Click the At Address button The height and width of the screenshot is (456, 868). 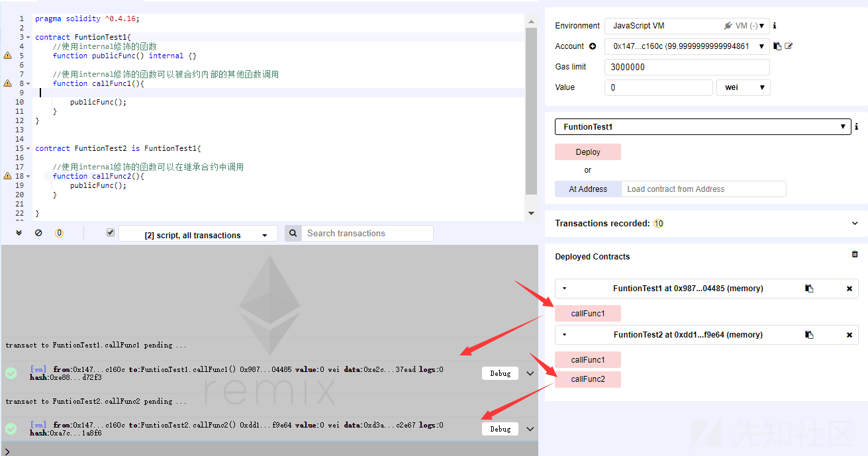click(x=588, y=189)
